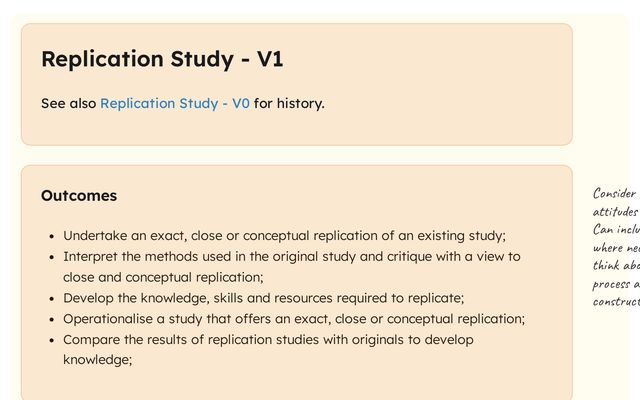This screenshot has height=400, width=640.
Task: Click the handwritten "process" line in margin note
Action: pos(614,284)
